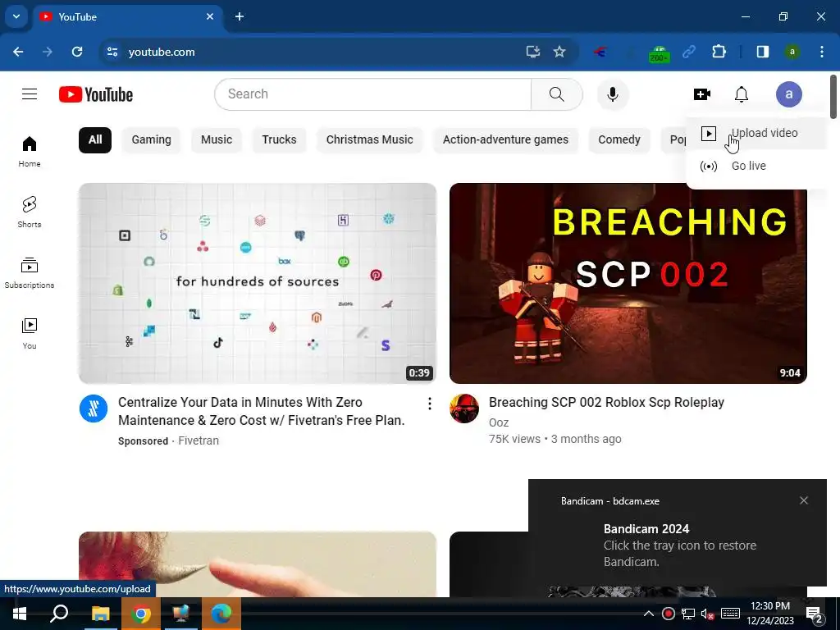Open the YouTube hamburger guide menu

pos(30,94)
